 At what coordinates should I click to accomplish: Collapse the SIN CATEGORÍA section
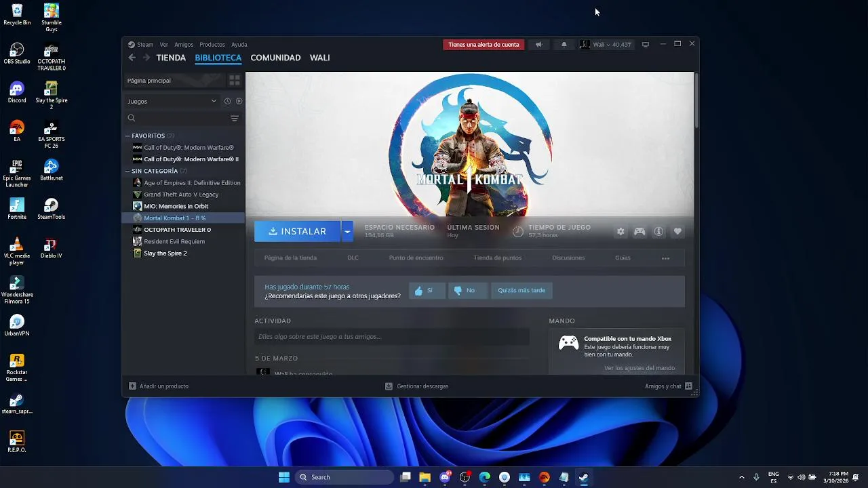click(127, 171)
